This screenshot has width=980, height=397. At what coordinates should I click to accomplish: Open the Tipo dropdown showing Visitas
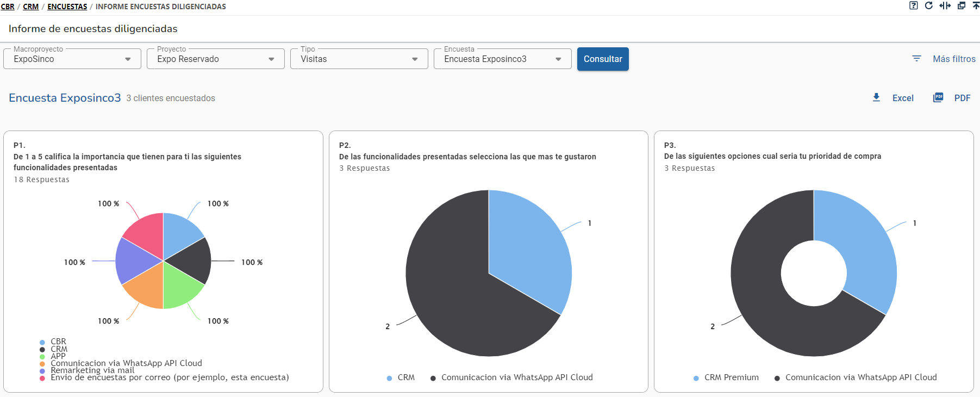point(359,59)
